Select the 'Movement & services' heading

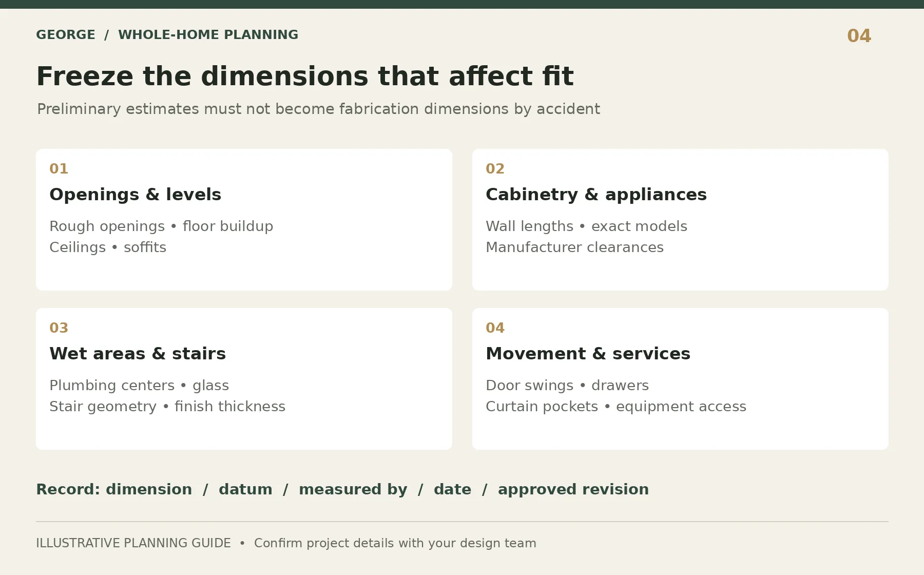(x=588, y=354)
